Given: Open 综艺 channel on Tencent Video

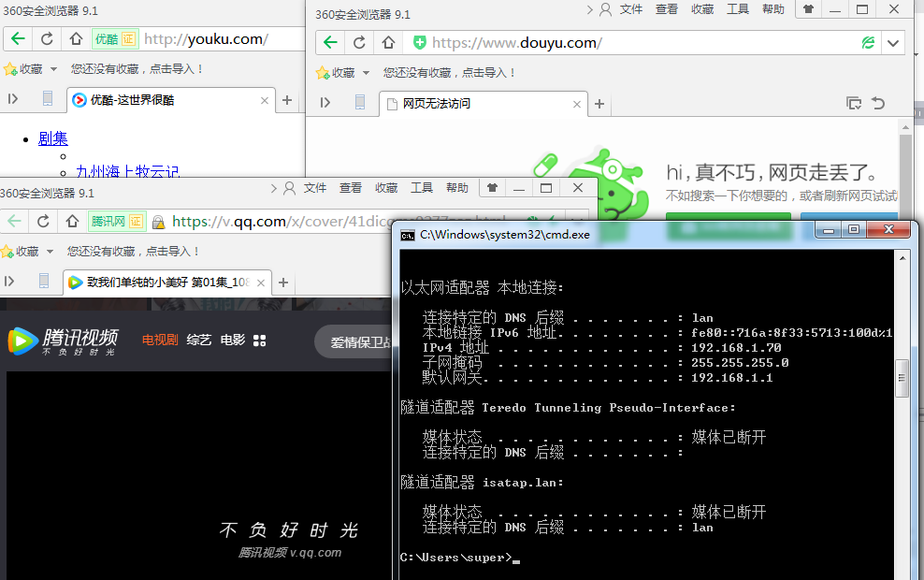Looking at the screenshot, I should 199,341.
